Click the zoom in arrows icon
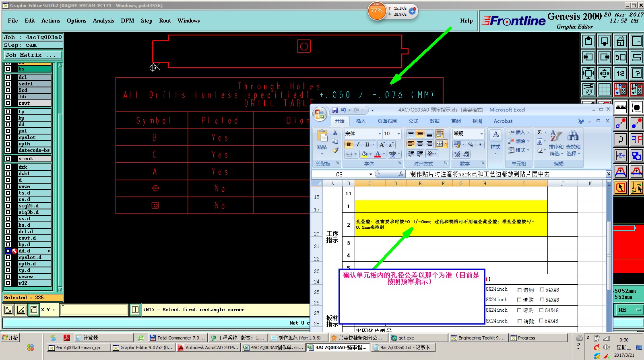 (x=588, y=73)
